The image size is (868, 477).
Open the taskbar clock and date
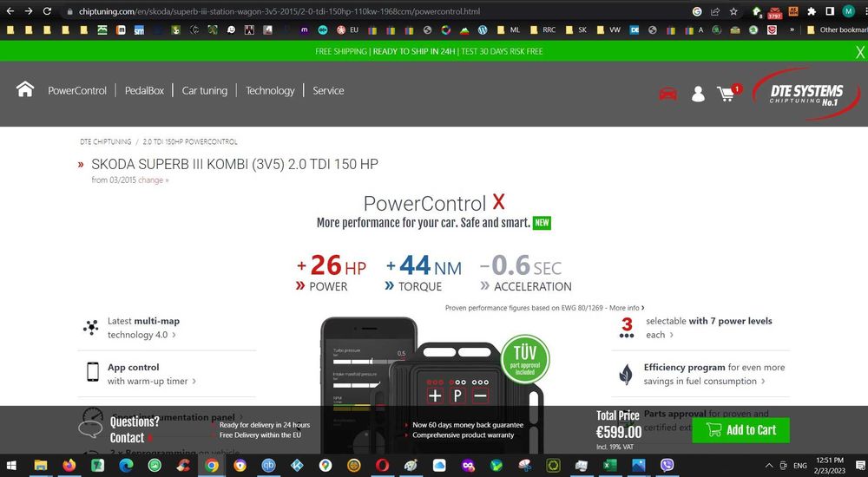829,465
